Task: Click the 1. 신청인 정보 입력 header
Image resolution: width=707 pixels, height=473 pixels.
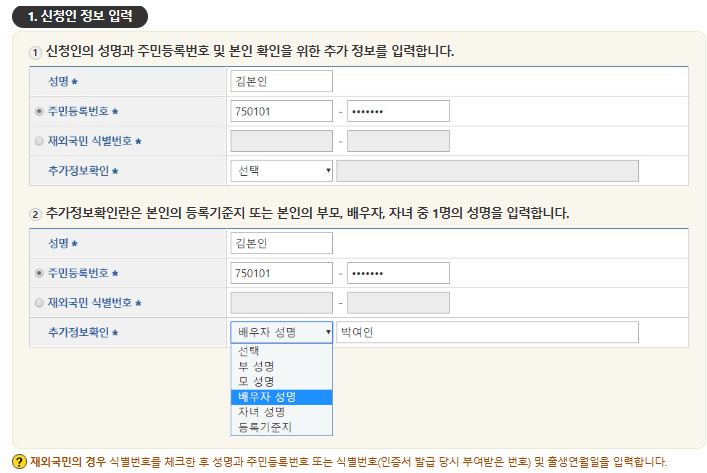Action: [x=80, y=17]
